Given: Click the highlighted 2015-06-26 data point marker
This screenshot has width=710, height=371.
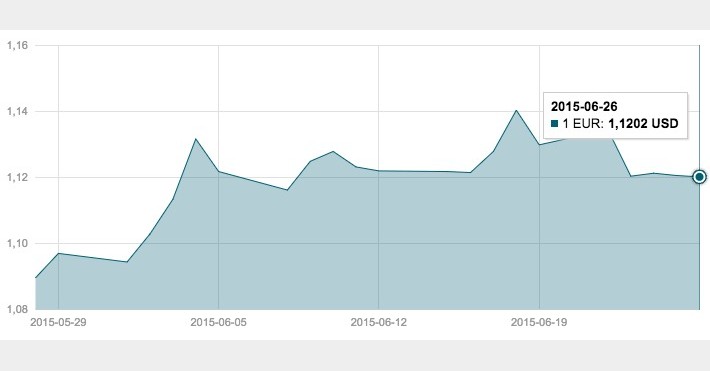Looking at the screenshot, I should (699, 177).
